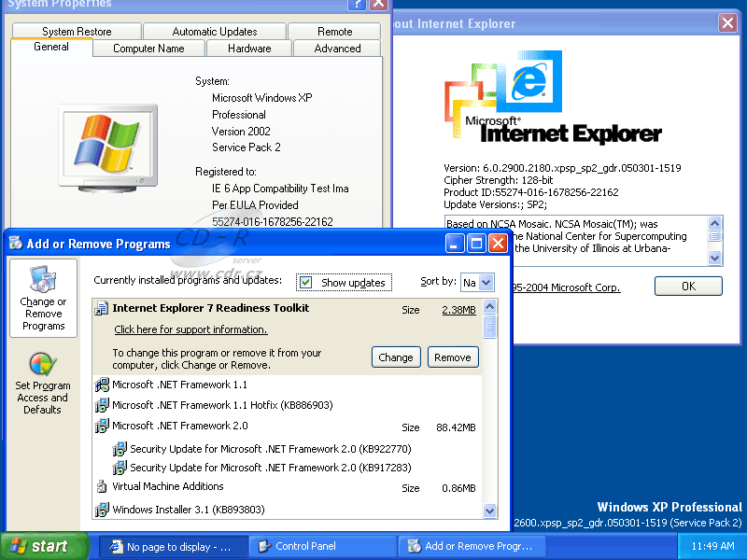Open the Advanced tab
The image size is (747, 560).
(337, 49)
